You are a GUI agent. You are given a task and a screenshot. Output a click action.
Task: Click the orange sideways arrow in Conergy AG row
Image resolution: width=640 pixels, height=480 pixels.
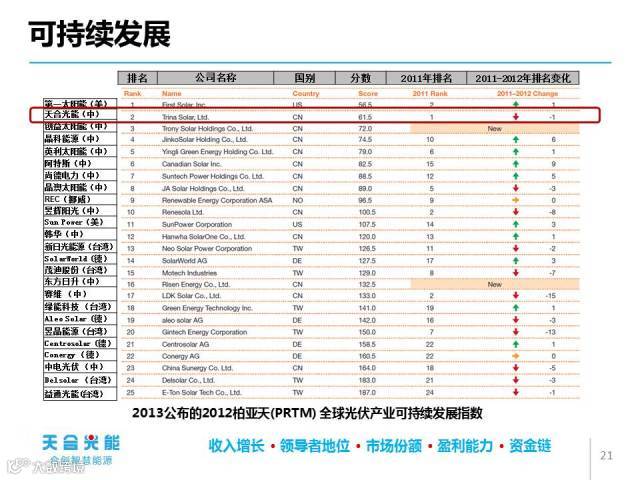click(x=516, y=356)
